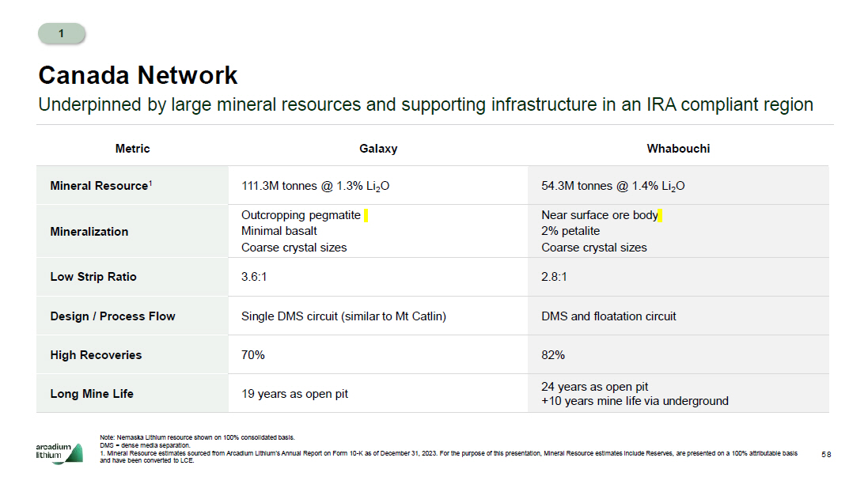Select the Low Strip Ratio row label
This screenshot has height=488, width=868.
tap(93, 277)
